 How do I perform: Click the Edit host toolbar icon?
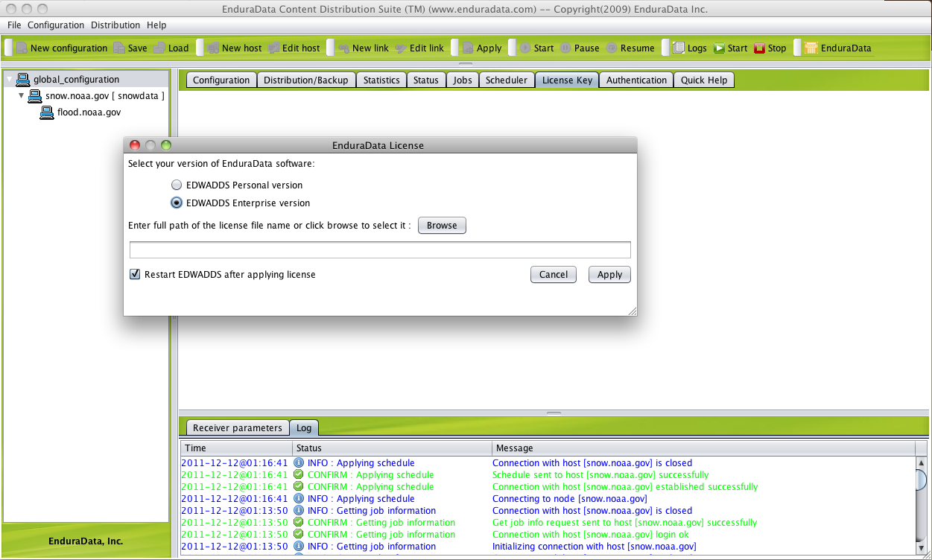(273, 48)
